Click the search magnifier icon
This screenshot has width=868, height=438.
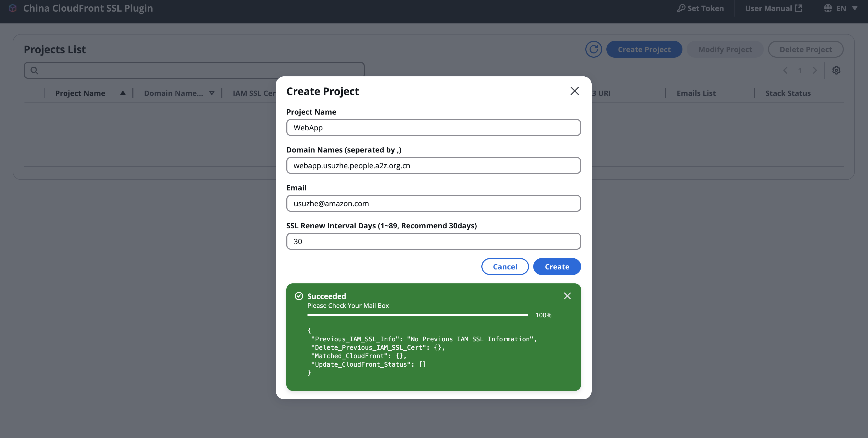point(34,71)
